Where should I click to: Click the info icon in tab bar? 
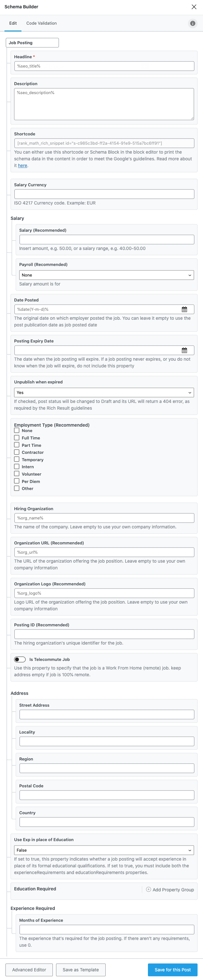pyautogui.click(x=193, y=24)
